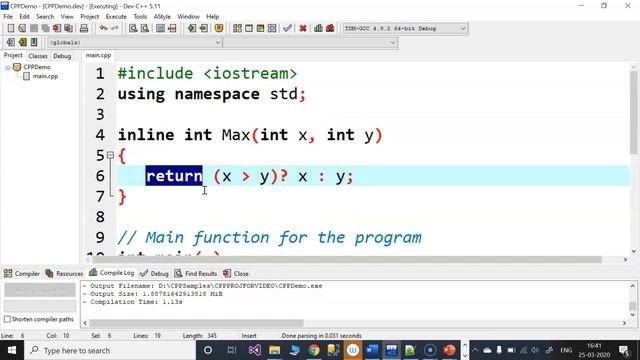Collapse the code fold at line 5

110,155
